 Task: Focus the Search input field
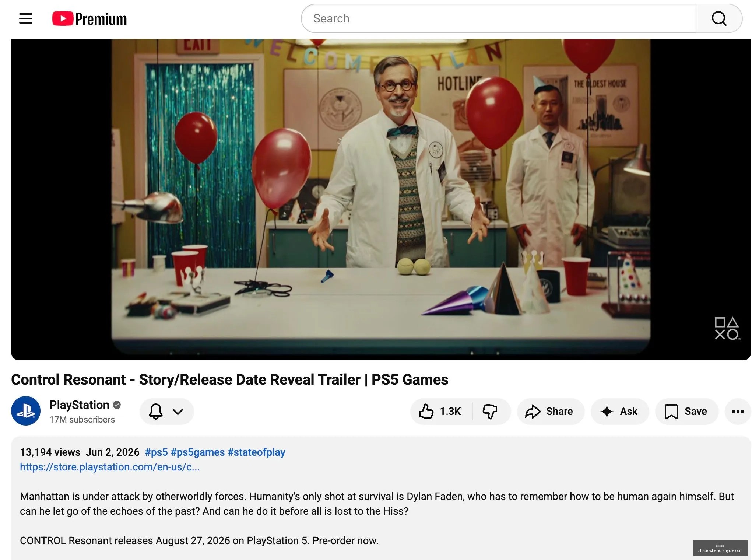pyautogui.click(x=499, y=18)
